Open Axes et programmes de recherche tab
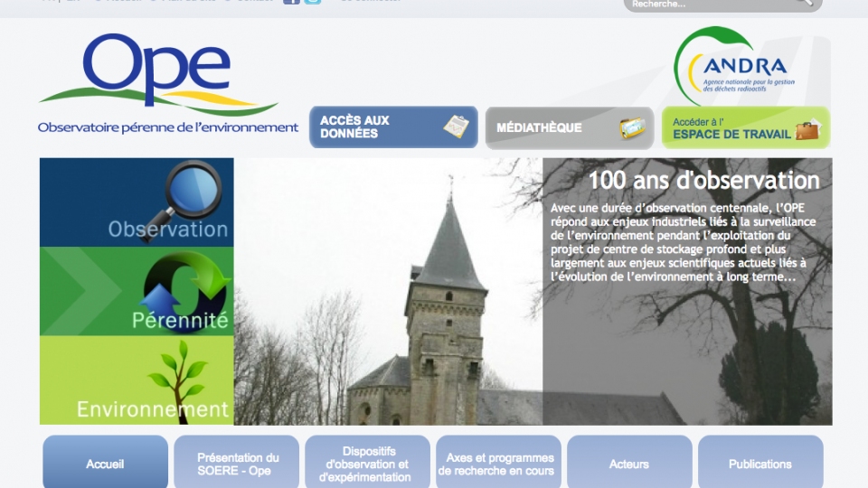 pos(498,463)
